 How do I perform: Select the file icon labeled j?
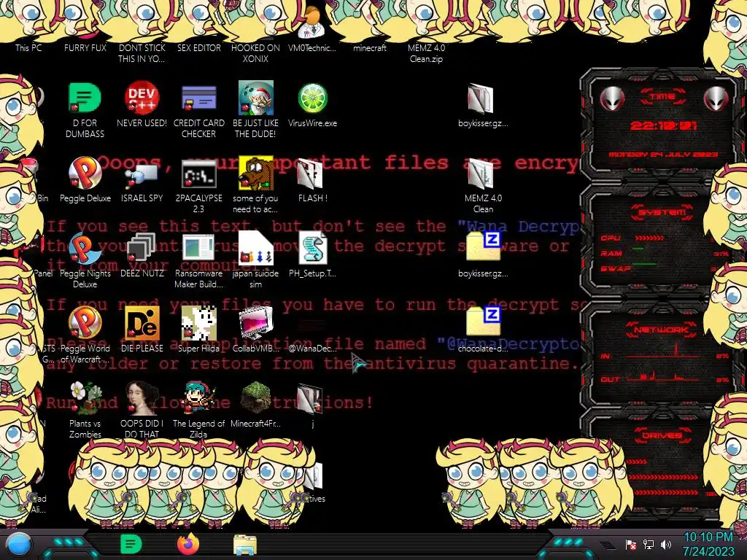[309, 399]
